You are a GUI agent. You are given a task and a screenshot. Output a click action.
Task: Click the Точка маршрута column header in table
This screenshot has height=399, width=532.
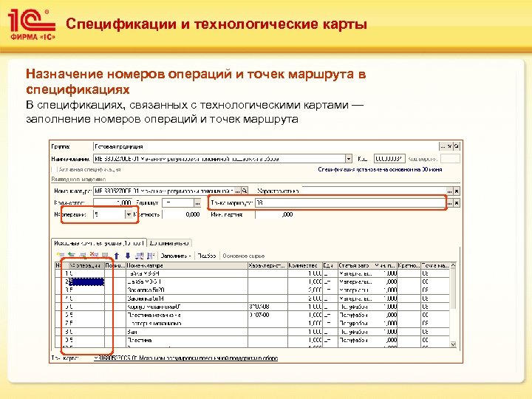[x=435, y=265]
